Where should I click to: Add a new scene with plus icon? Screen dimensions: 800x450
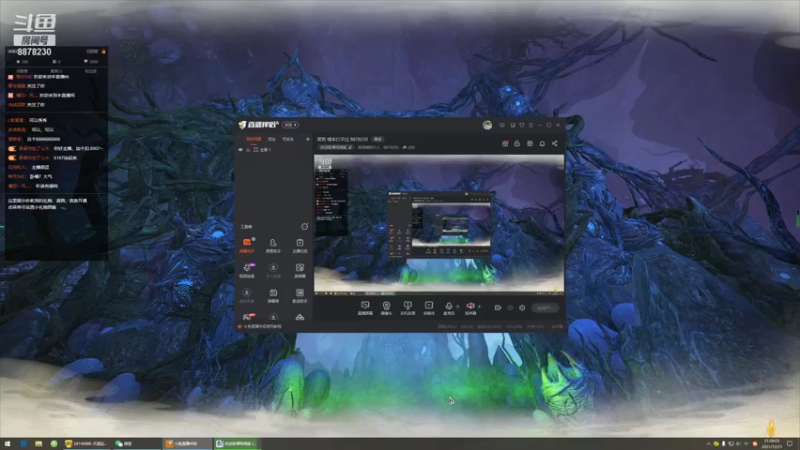point(307,139)
